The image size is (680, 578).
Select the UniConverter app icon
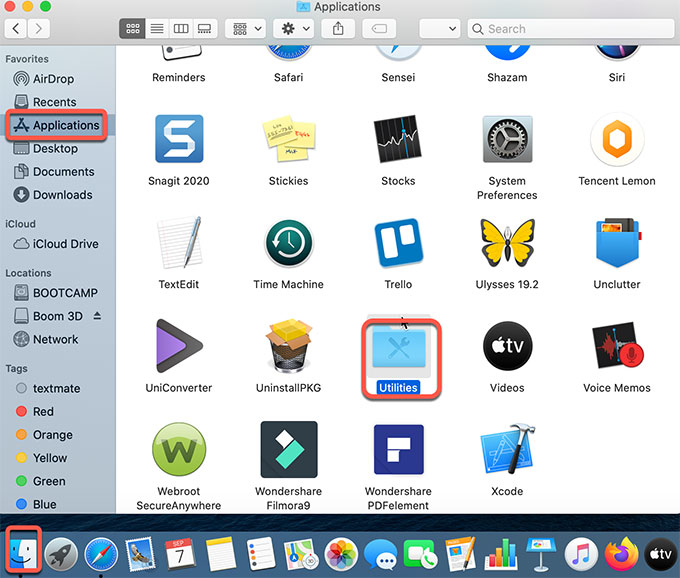[x=179, y=346]
